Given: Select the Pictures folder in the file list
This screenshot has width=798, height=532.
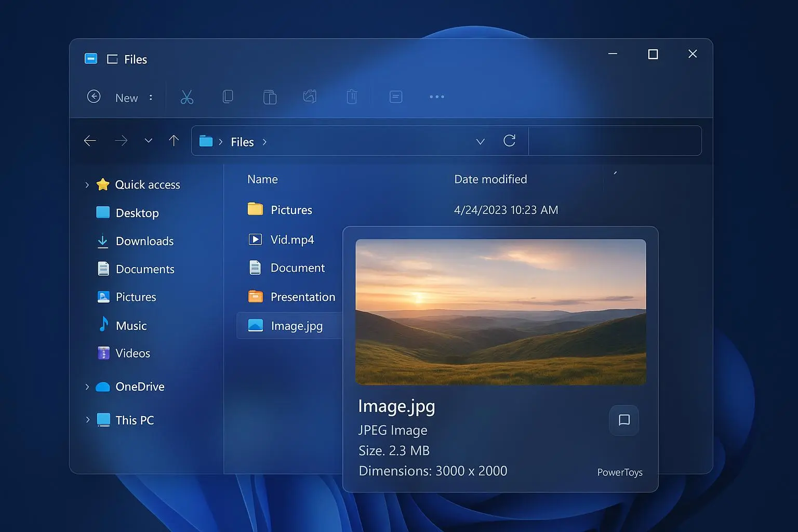Looking at the screenshot, I should (291, 210).
